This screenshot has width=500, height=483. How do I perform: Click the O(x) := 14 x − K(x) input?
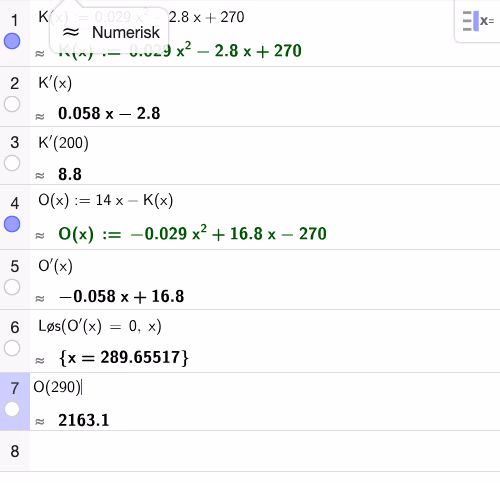[x=106, y=200]
